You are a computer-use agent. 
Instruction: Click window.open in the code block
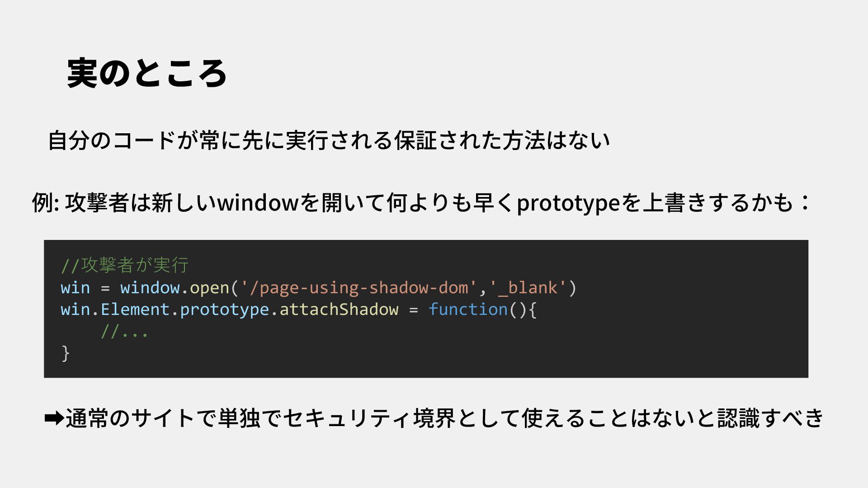tap(175, 288)
